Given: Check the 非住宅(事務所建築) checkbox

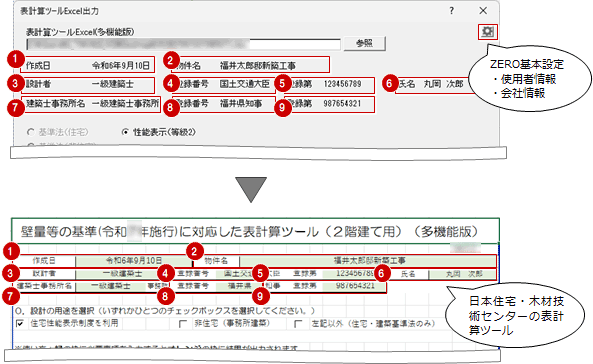Looking at the screenshot, I should point(183,324).
